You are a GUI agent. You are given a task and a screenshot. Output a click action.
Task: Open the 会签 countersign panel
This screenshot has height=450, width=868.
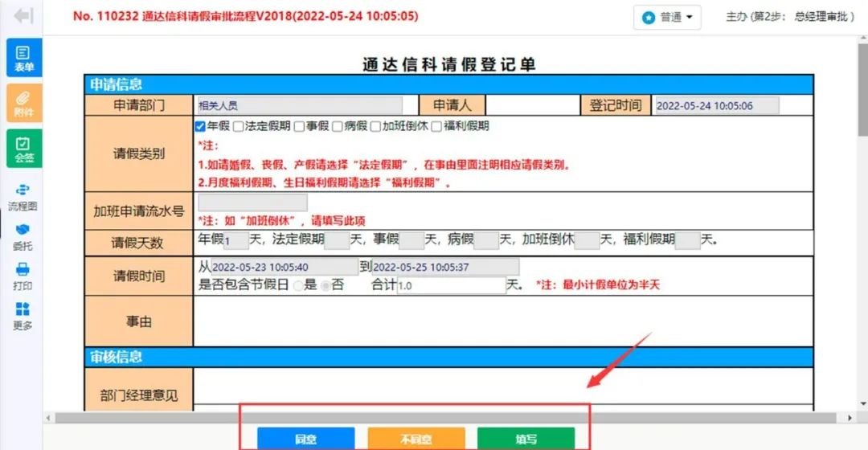[24, 149]
